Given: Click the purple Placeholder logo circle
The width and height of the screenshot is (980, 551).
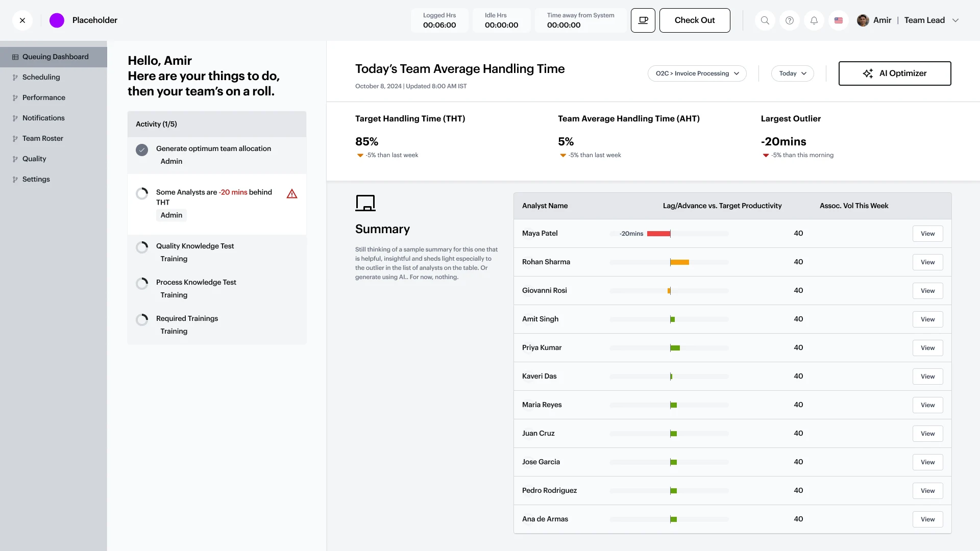Looking at the screenshot, I should pyautogui.click(x=57, y=20).
